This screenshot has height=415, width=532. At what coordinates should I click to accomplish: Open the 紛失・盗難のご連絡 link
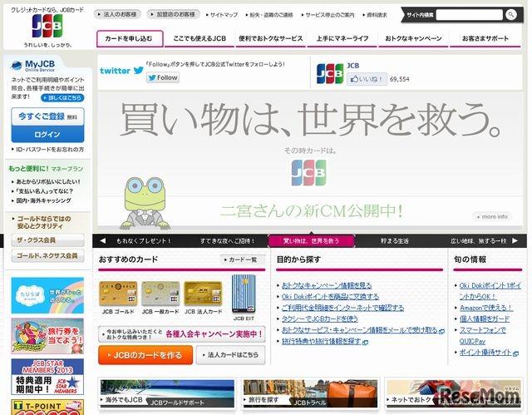point(269,15)
